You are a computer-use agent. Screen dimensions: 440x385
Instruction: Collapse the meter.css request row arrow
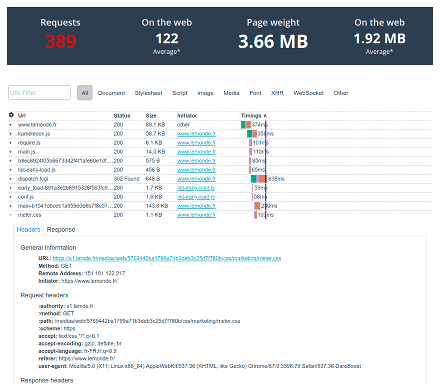click(10, 215)
